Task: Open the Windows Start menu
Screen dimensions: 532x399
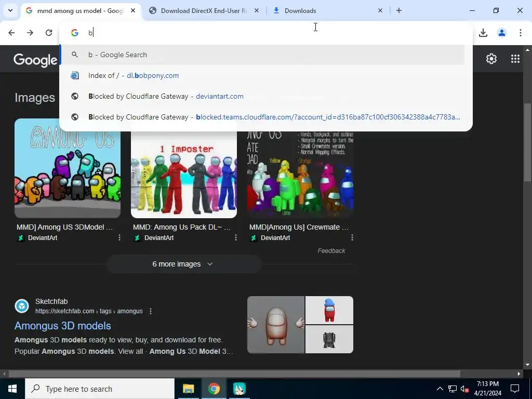Action: tap(12, 389)
